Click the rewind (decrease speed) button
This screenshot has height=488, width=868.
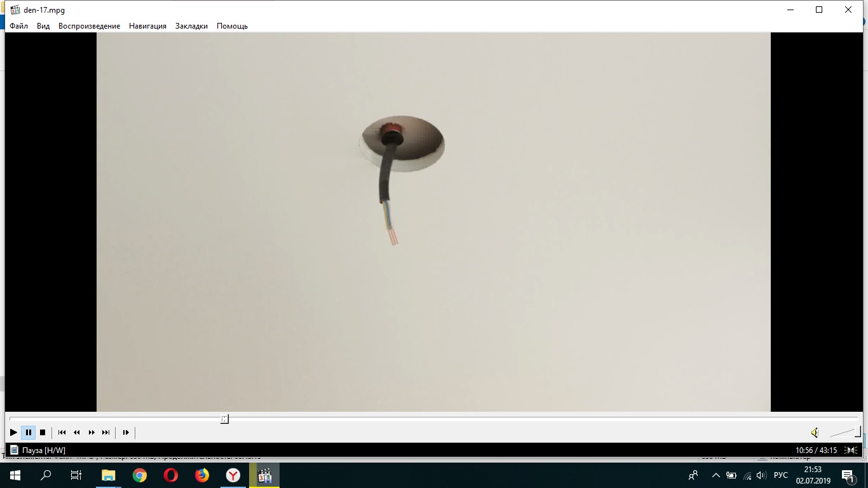tap(77, 432)
